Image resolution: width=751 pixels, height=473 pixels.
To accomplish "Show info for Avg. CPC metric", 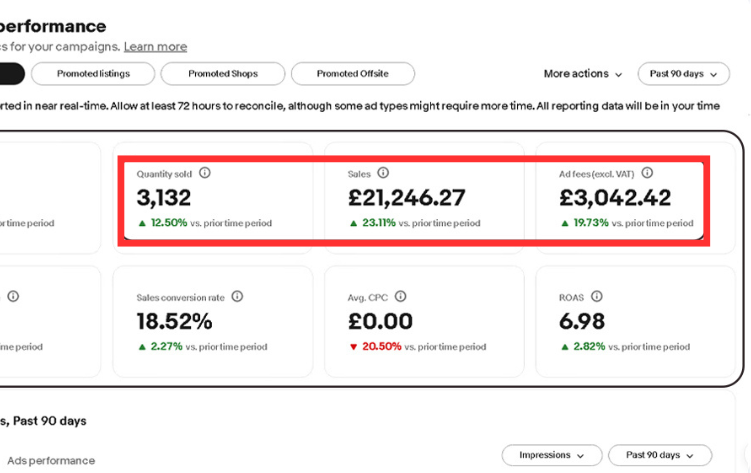I will [x=400, y=297].
